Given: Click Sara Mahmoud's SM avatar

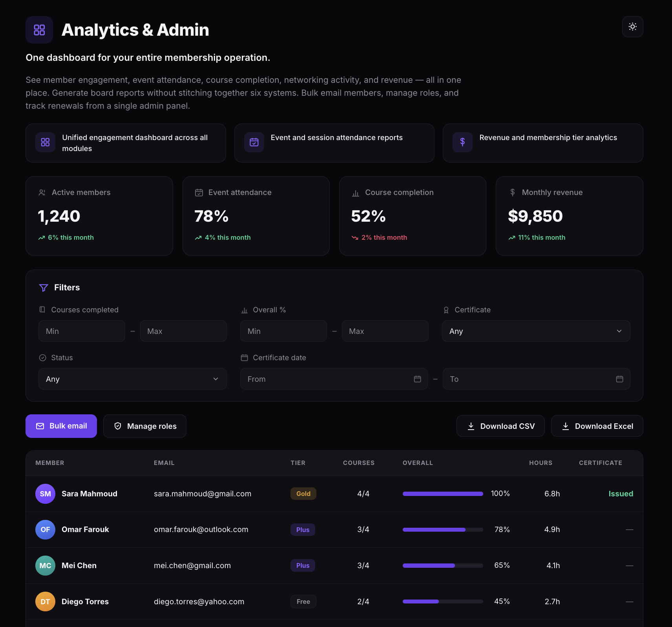Looking at the screenshot, I should point(45,494).
